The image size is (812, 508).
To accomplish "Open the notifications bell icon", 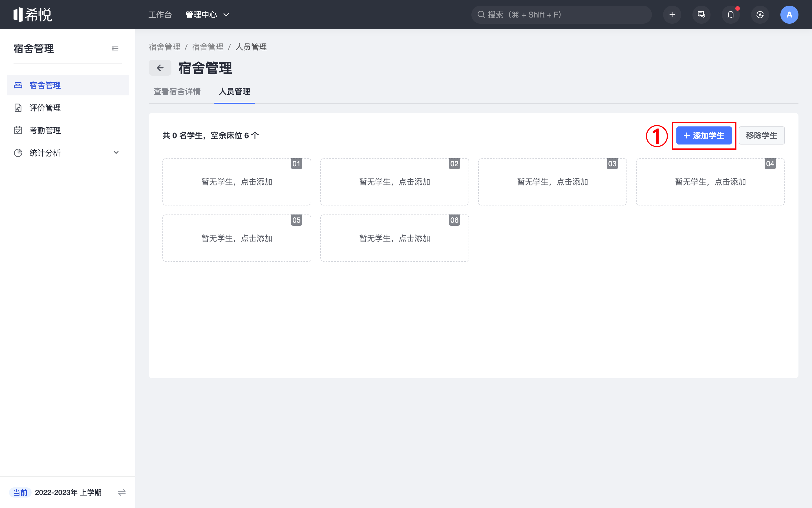I will tap(731, 14).
